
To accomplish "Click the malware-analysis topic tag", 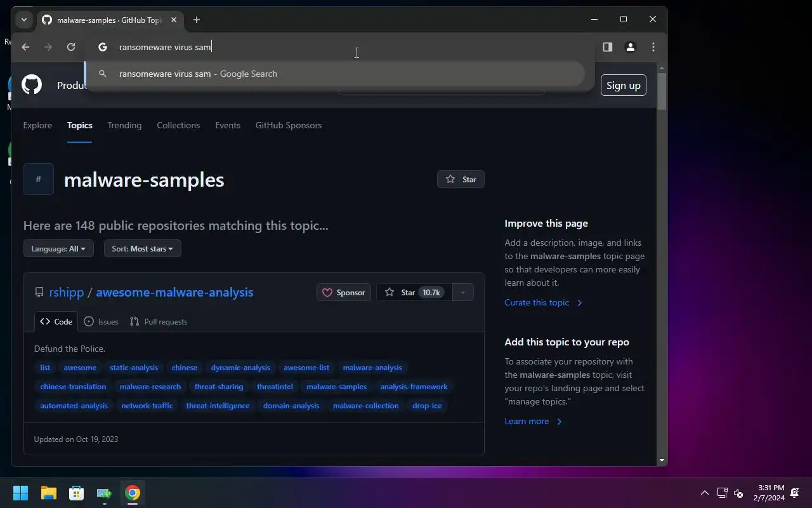I will (372, 368).
